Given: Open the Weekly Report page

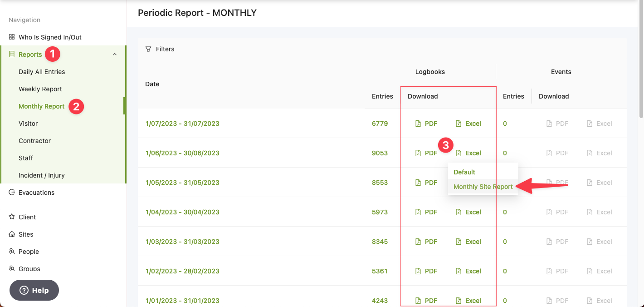Looking at the screenshot, I should coord(40,89).
